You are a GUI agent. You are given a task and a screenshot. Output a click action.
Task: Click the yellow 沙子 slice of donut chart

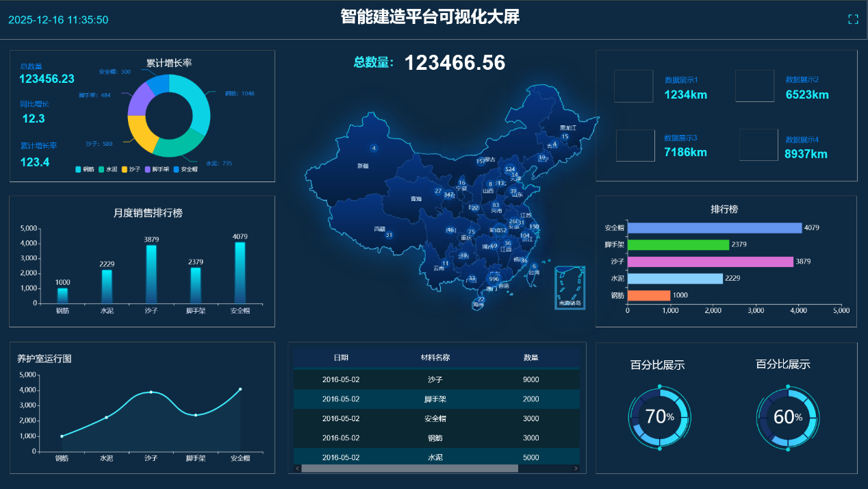pyautogui.click(x=139, y=133)
